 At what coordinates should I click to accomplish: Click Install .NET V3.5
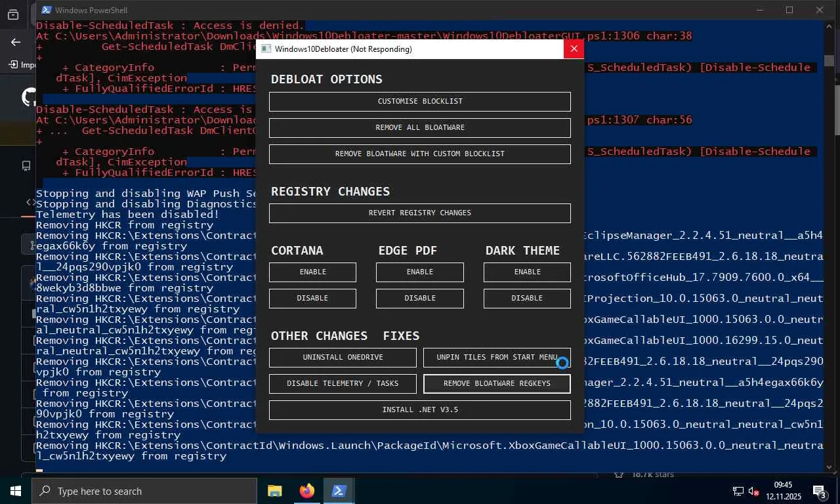420,410
